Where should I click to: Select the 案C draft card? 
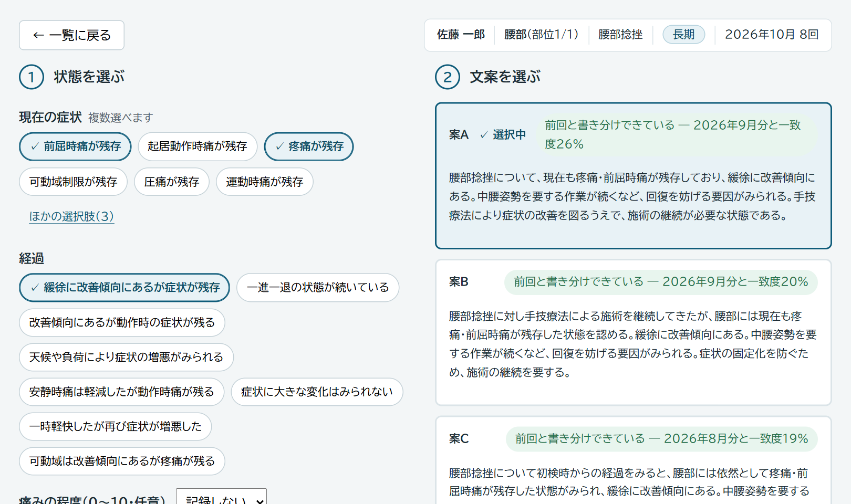click(x=634, y=460)
